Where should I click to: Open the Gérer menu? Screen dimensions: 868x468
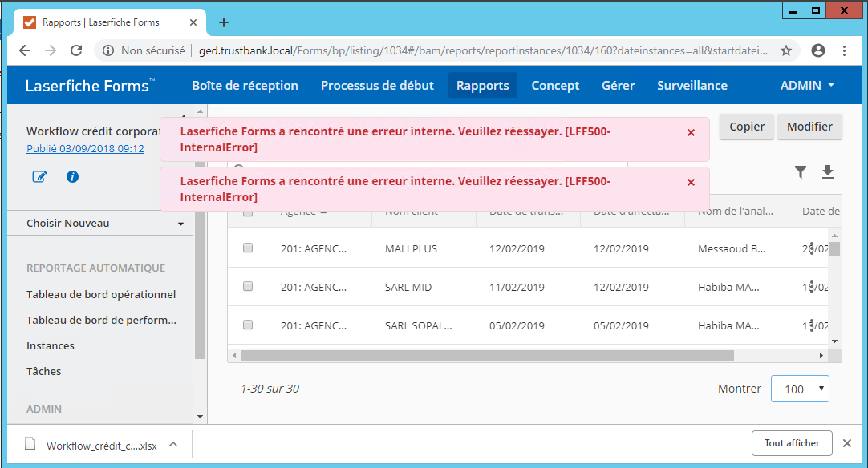[x=619, y=86]
